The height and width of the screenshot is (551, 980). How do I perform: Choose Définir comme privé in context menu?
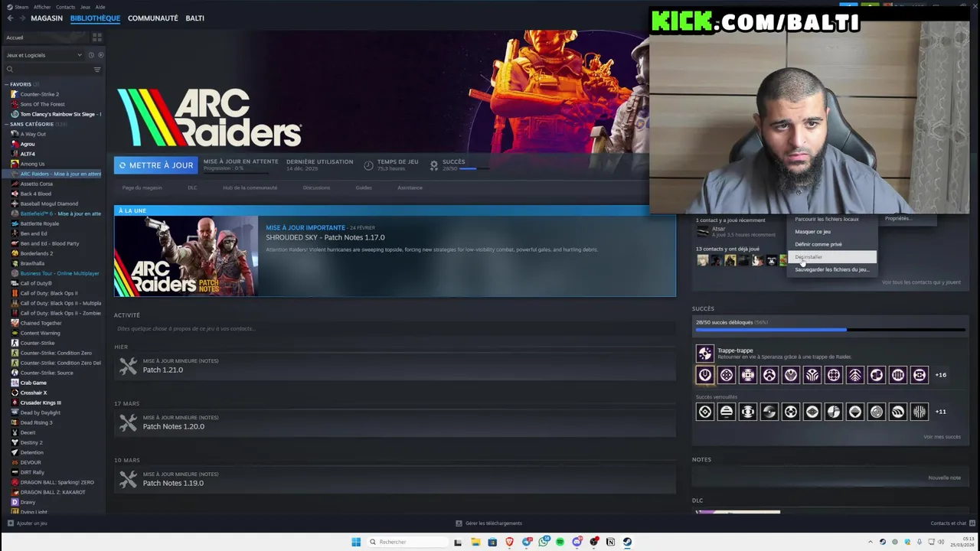tap(832, 244)
